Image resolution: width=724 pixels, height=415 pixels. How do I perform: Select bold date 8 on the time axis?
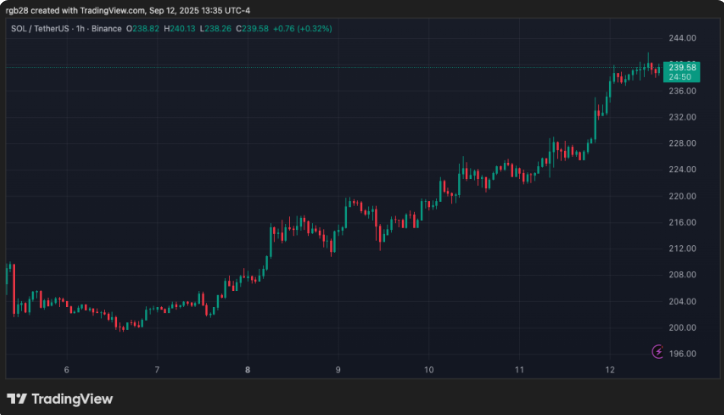[247, 370]
